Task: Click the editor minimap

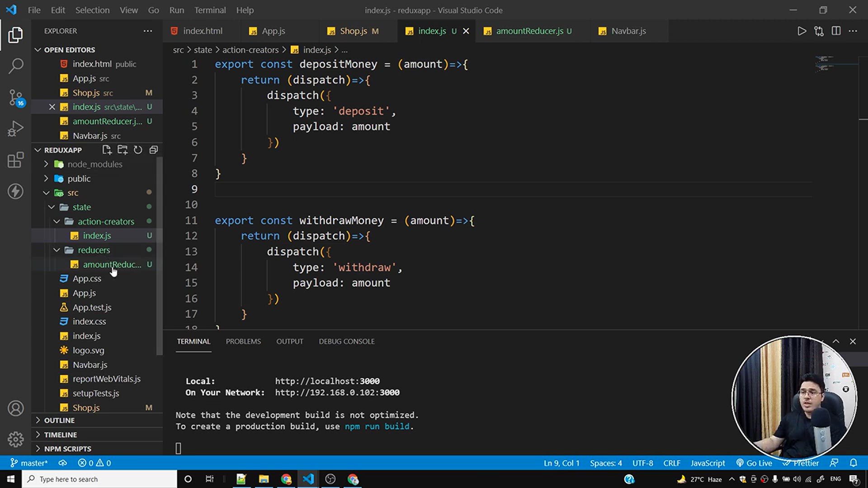Action: 835,64
